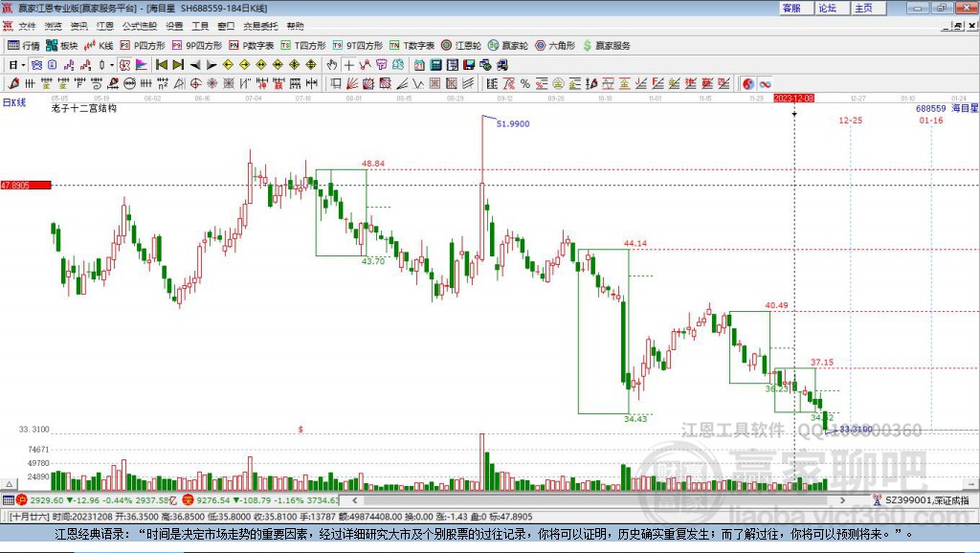Viewport: 980px width, 553px height.
Task: Open the 江恩轮 Gann wheel
Action: click(x=461, y=46)
